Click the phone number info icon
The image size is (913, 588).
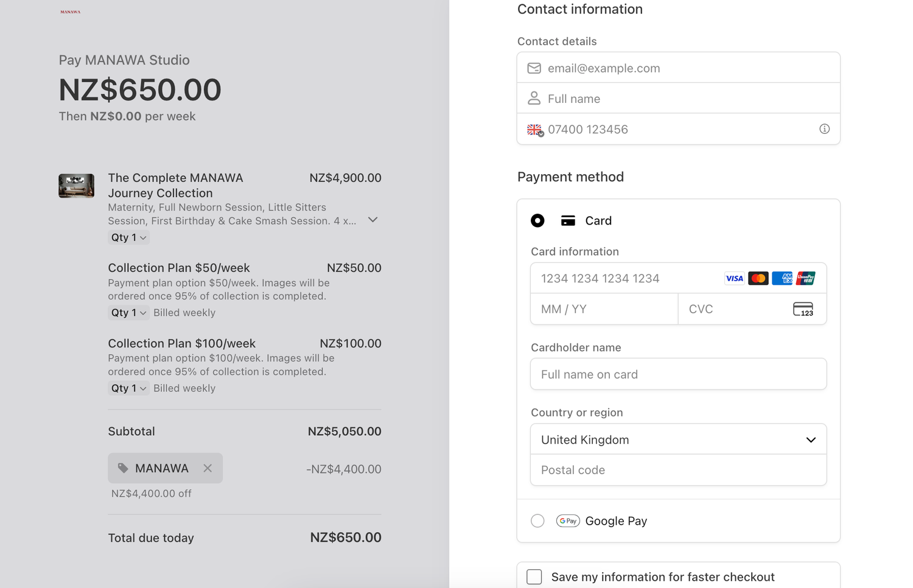[x=824, y=129]
